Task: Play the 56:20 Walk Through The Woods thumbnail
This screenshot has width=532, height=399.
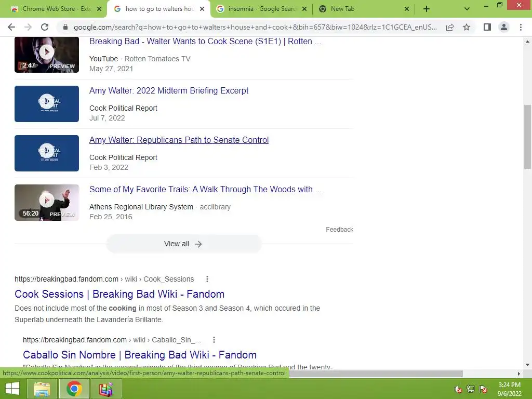Action: pyautogui.click(x=46, y=203)
